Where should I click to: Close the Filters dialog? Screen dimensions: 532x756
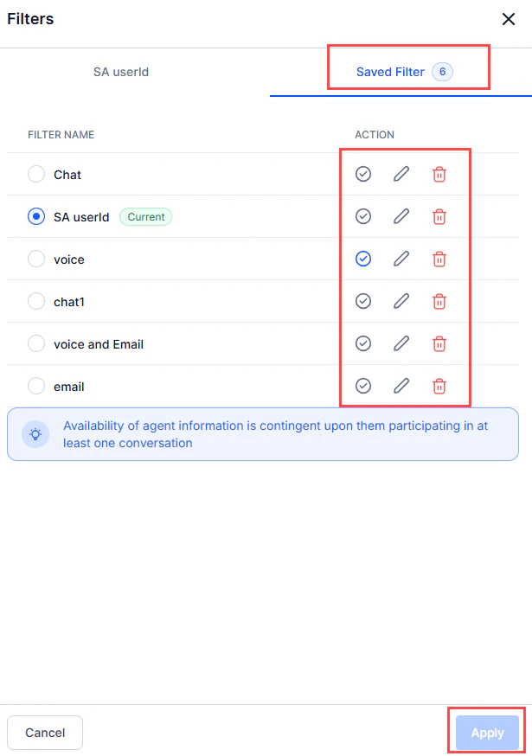tap(509, 19)
